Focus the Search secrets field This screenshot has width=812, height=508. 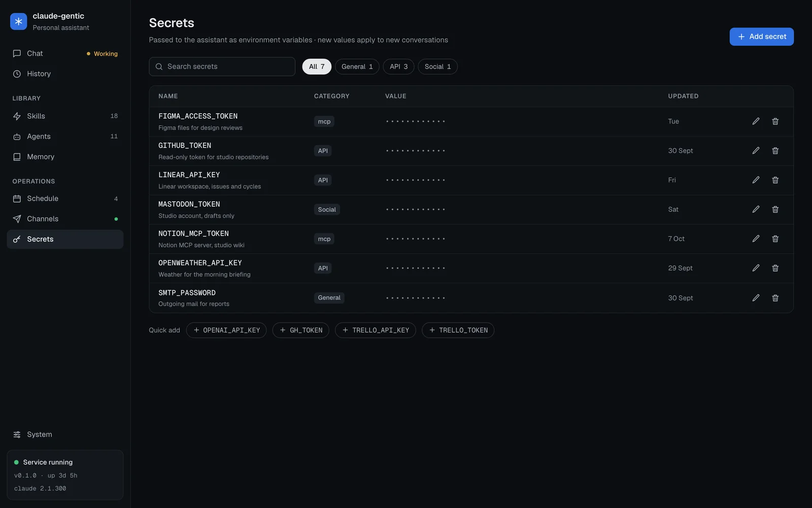222,67
